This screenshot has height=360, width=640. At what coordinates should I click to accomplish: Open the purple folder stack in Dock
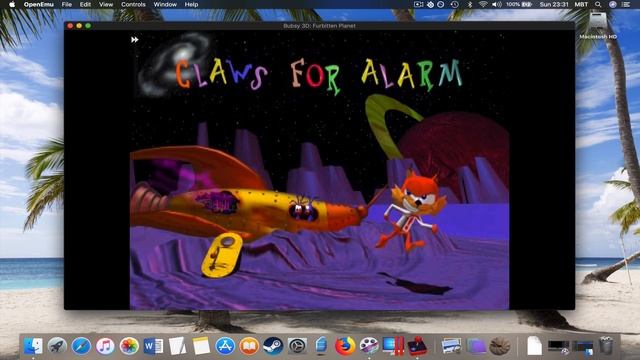pyautogui.click(x=476, y=346)
